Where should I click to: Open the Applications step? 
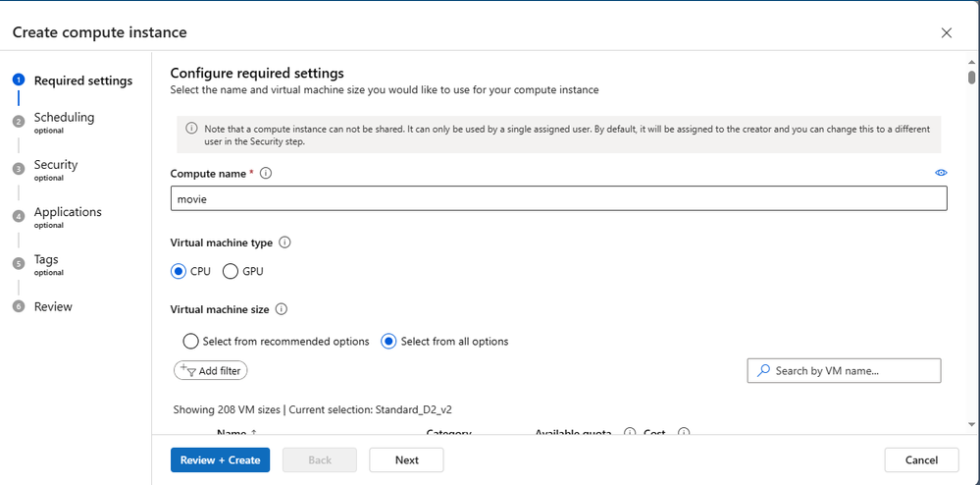coord(68,212)
